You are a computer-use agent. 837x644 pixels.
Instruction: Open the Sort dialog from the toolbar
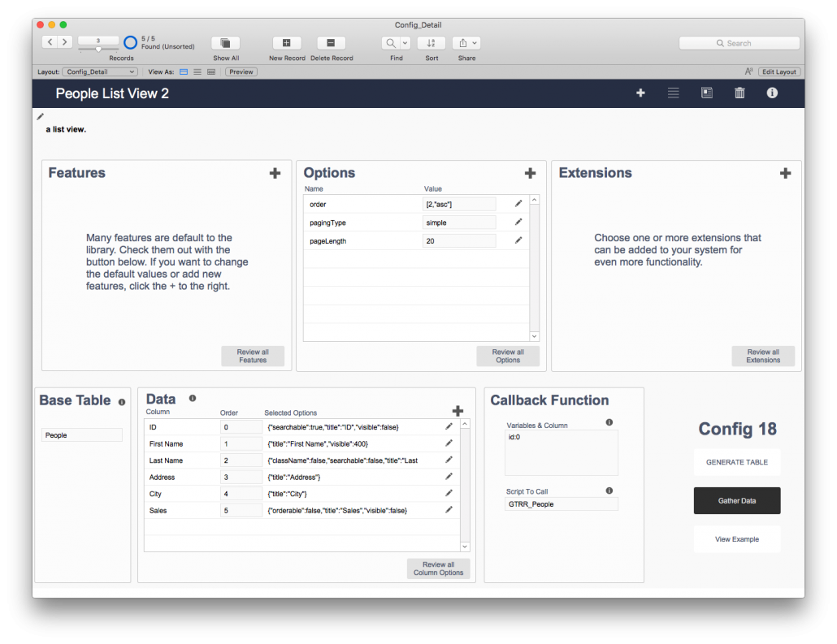(431, 42)
